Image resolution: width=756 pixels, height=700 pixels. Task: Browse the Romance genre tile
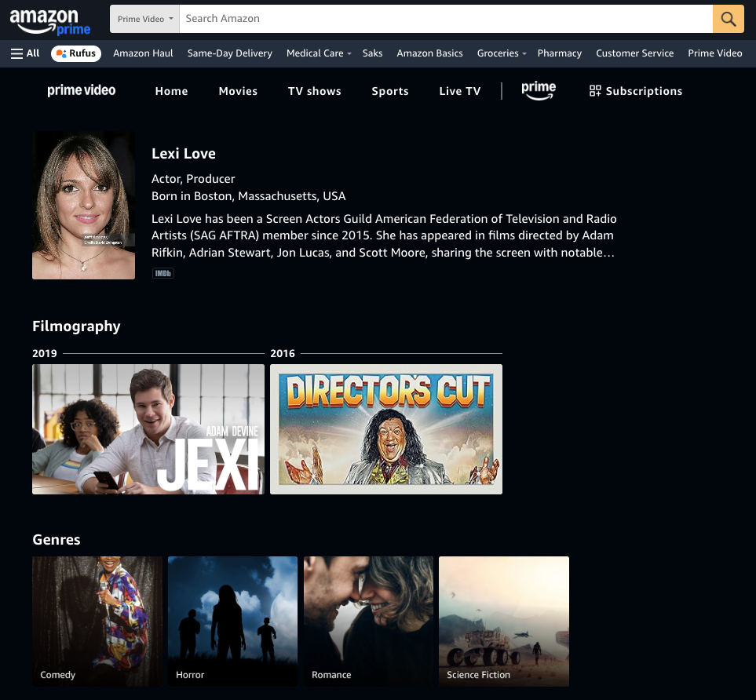[x=368, y=621]
